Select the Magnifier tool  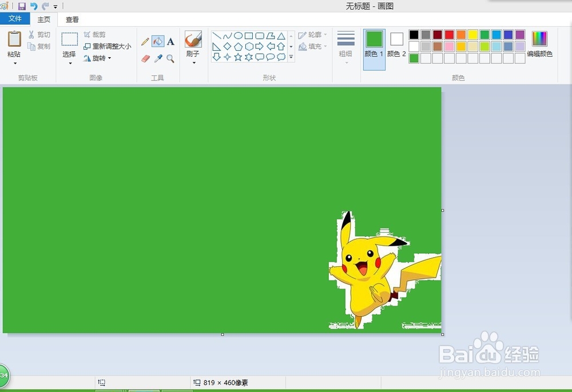coord(171,58)
